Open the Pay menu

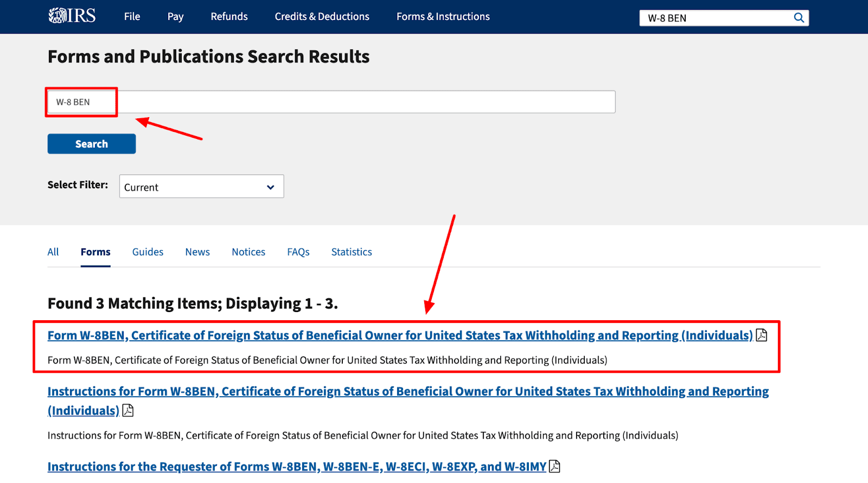point(175,17)
